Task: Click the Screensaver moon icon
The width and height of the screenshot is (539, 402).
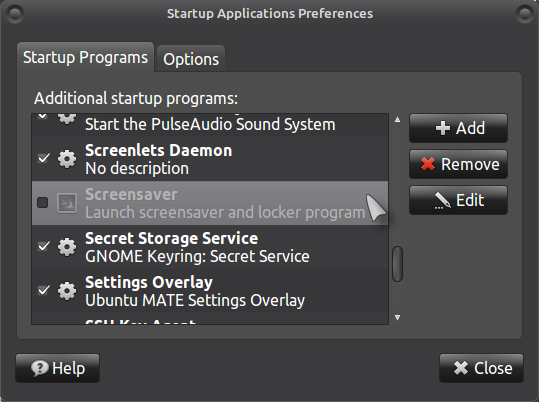Action: [x=67, y=203]
